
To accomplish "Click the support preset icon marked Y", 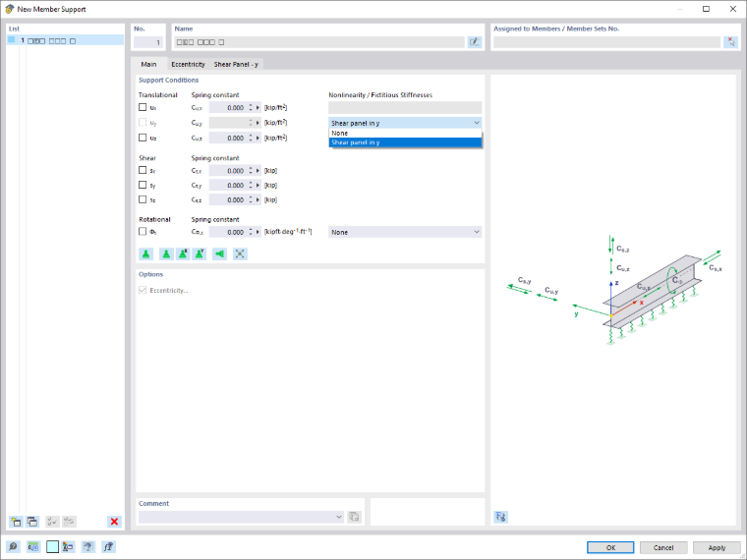I will tap(200, 253).
